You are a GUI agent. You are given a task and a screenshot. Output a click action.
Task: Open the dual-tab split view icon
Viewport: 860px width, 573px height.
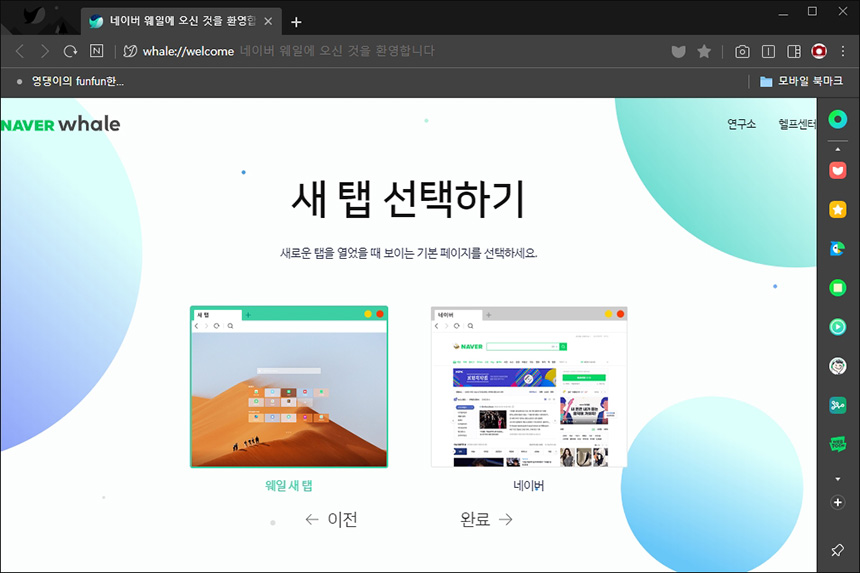[768, 52]
